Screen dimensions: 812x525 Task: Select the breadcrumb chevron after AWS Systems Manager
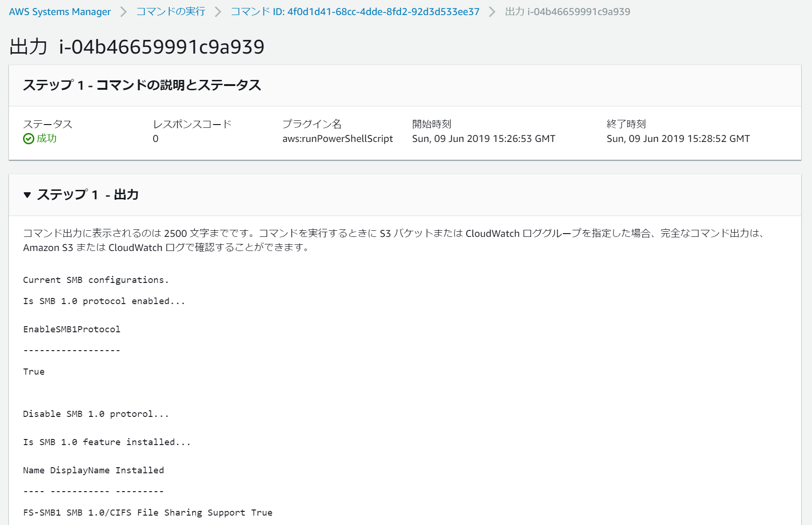[123, 11]
